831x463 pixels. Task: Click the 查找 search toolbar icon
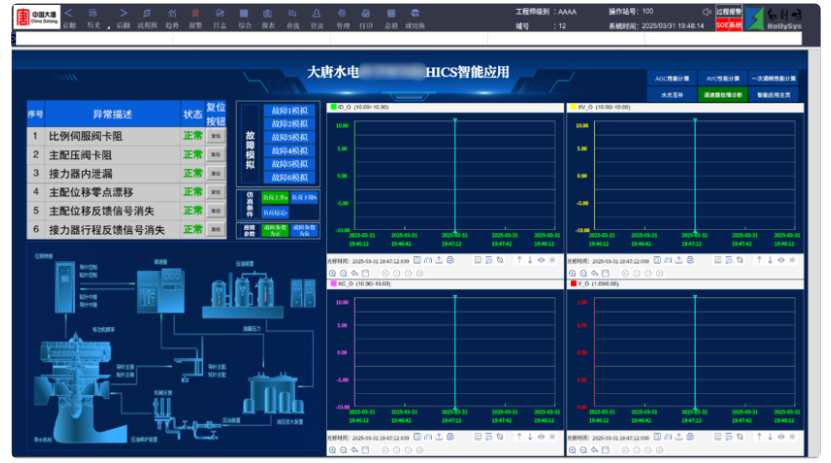click(292, 13)
